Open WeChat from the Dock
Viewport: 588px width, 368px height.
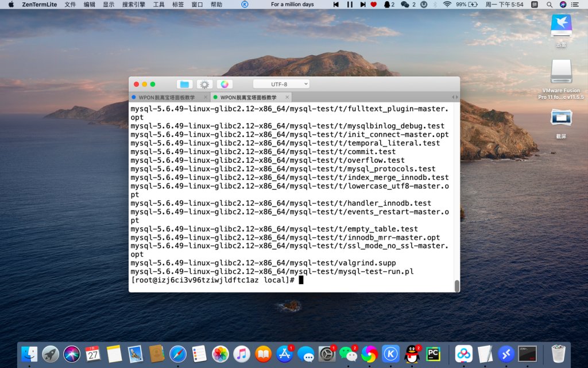click(349, 354)
